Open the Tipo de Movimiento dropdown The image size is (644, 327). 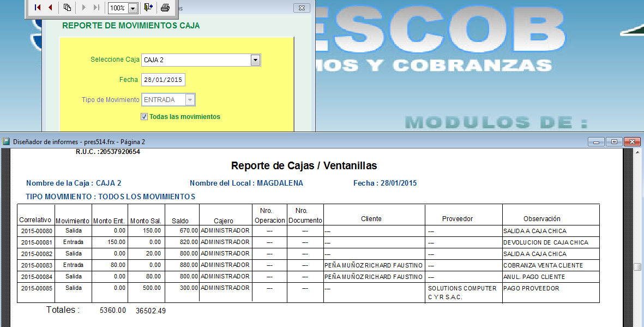click(x=189, y=99)
